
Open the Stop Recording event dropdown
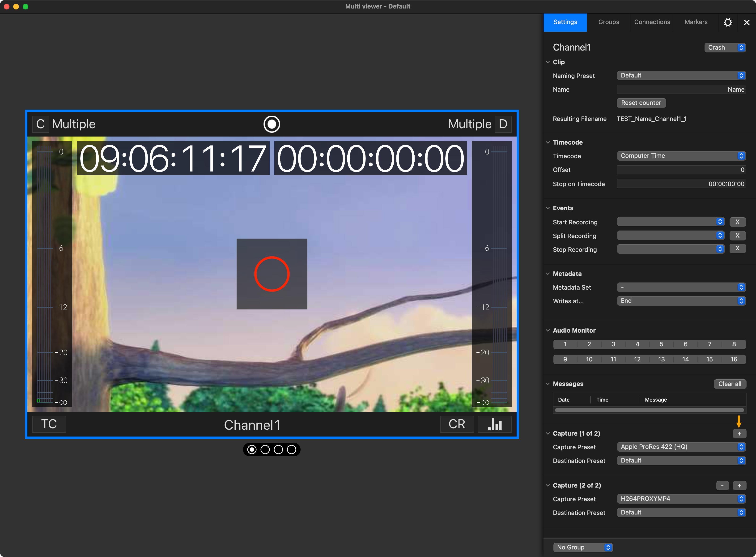click(671, 249)
